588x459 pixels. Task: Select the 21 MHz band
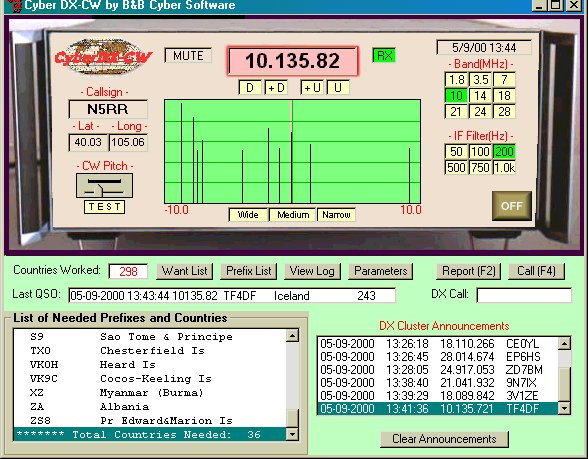pyautogui.click(x=456, y=112)
